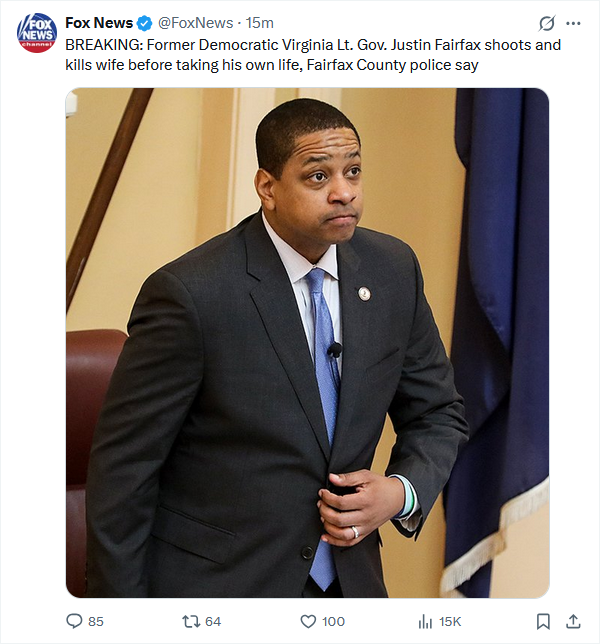This screenshot has width=600, height=644.
Task: Open the share post icon
Action: [x=573, y=621]
